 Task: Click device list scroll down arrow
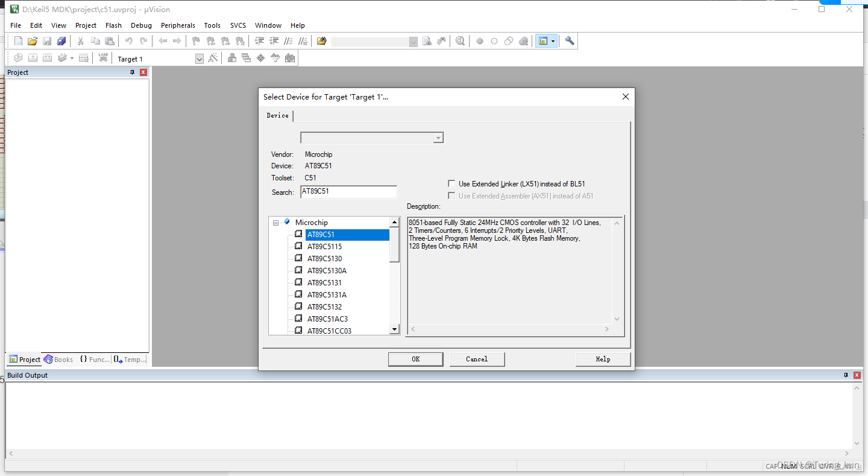tap(395, 330)
